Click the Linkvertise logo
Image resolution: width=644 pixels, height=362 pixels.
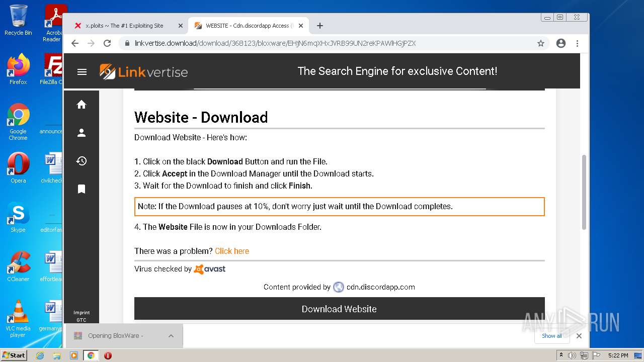click(x=143, y=72)
